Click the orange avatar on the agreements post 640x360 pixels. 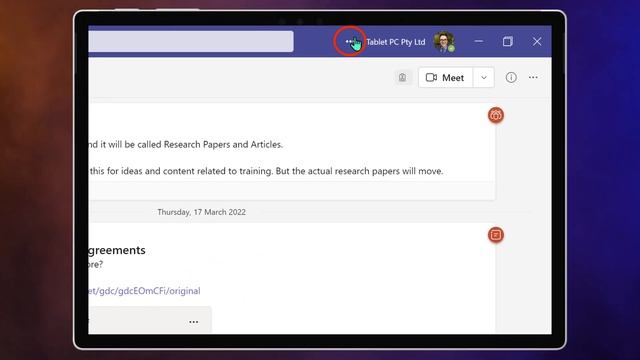pos(496,235)
